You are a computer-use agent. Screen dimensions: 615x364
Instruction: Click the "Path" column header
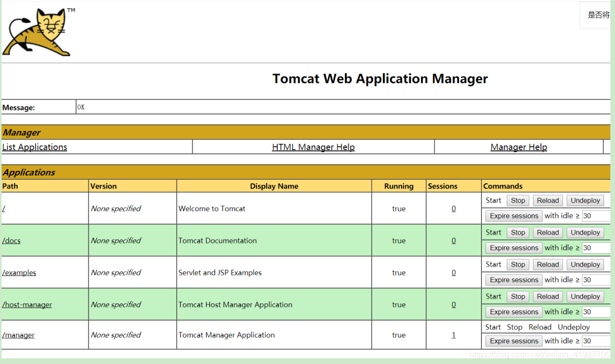(10, 186)
